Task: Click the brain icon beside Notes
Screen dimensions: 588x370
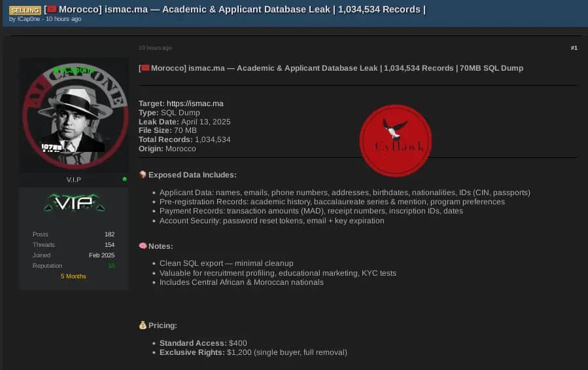Action: coord(143,246)
